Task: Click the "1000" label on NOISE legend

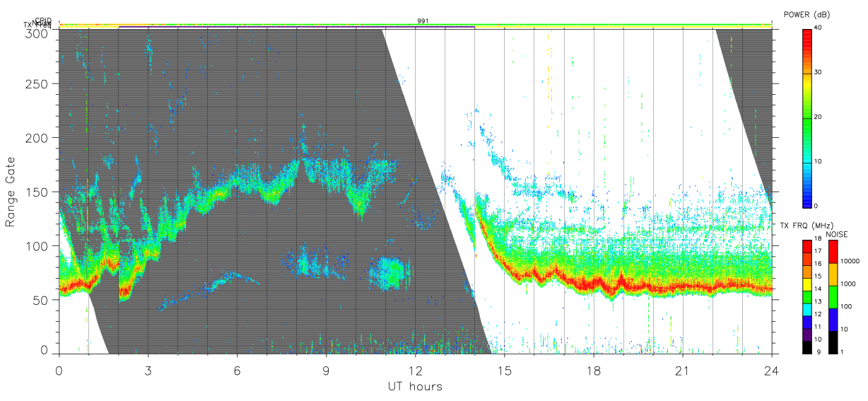Action: point(848,284)
